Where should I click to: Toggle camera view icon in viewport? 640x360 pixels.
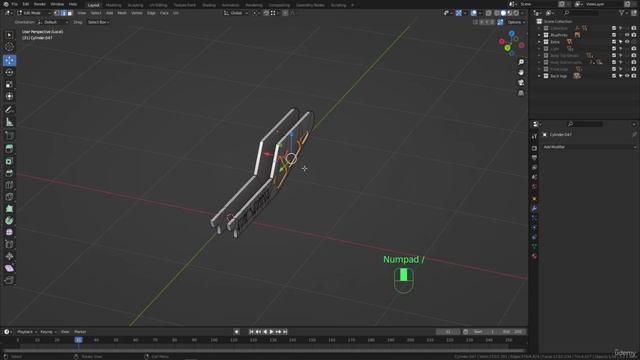click(x=521, y=83)
